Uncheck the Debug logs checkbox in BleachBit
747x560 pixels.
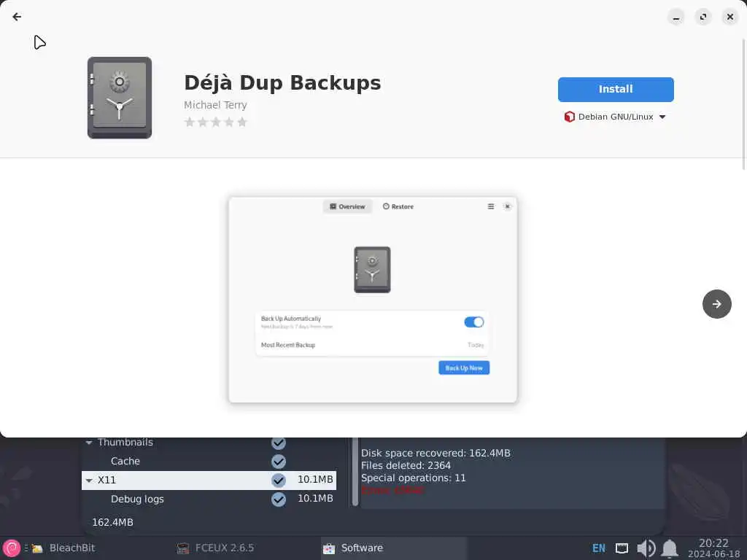click(x=279, y=499)
